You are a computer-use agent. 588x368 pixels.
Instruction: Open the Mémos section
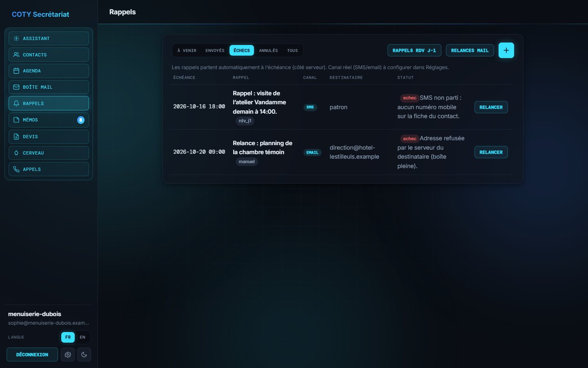coord(49,120)
